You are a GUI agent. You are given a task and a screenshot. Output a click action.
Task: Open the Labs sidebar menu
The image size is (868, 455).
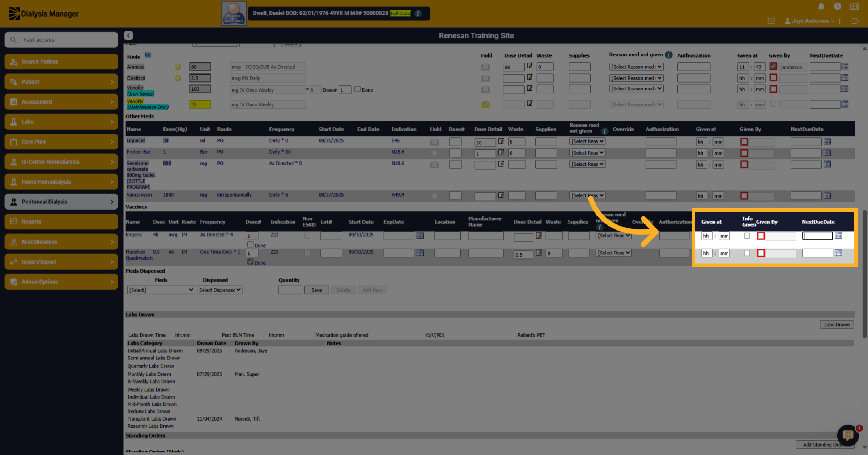tap(61, 122)
